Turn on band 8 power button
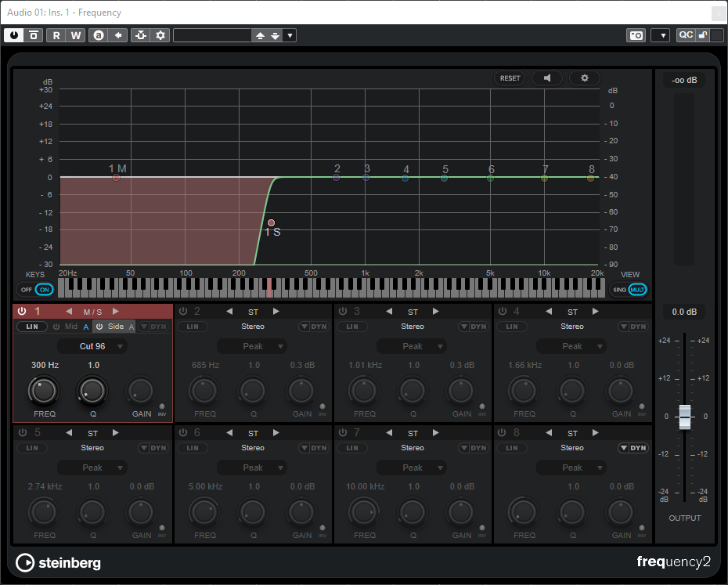The image size is (728, 585). point(502,432)
